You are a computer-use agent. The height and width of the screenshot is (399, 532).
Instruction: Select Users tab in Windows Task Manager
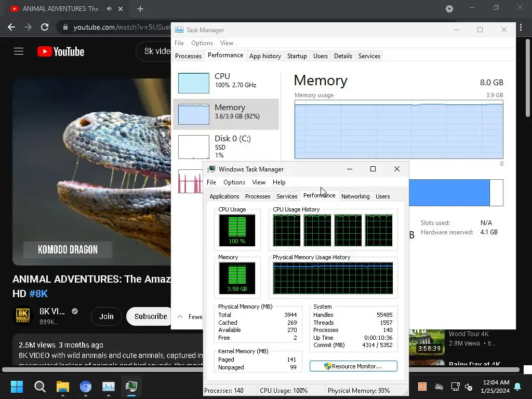[x=382, y=196]
